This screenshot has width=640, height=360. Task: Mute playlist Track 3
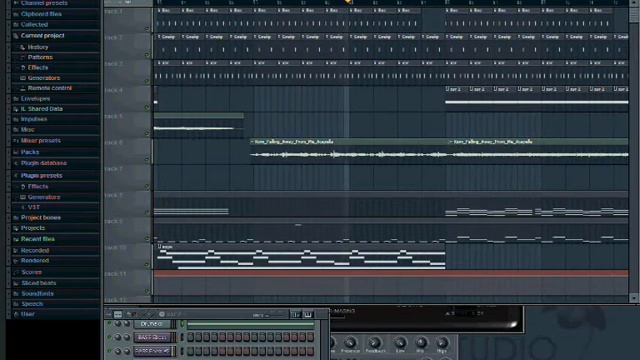tap(147, 81)
